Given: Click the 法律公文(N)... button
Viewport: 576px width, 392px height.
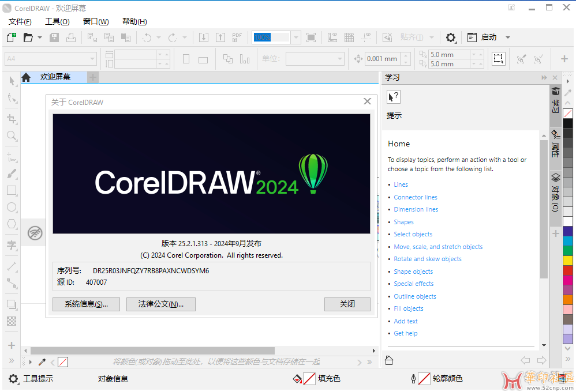Looking at the screenshot, I should click(161, 304).
